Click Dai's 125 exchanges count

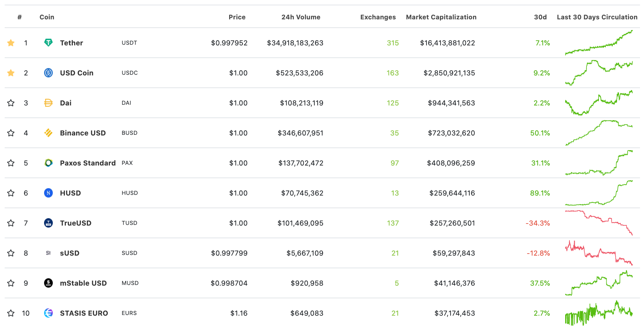pos(393,103)
